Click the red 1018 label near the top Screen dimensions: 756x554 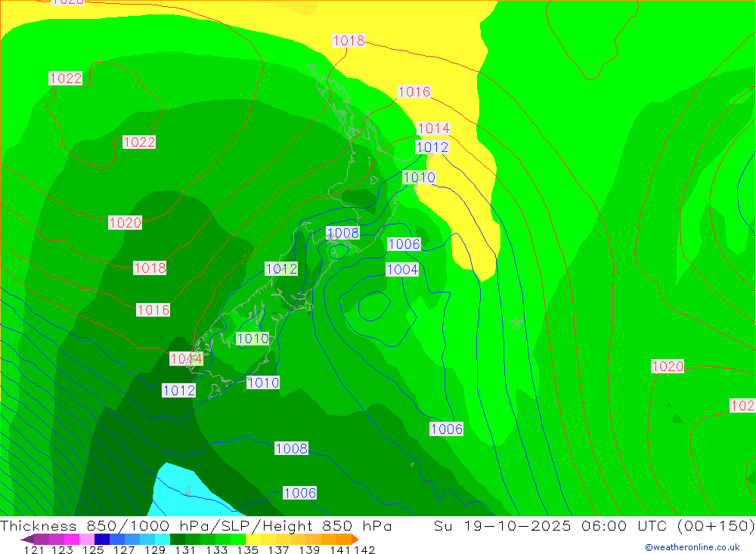coord(349,41)
